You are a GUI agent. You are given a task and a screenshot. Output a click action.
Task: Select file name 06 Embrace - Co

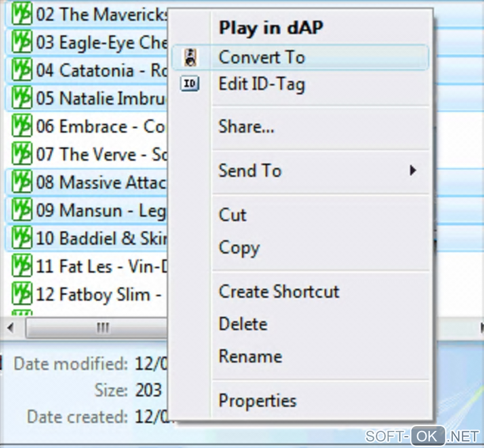(x=102, y=127)
